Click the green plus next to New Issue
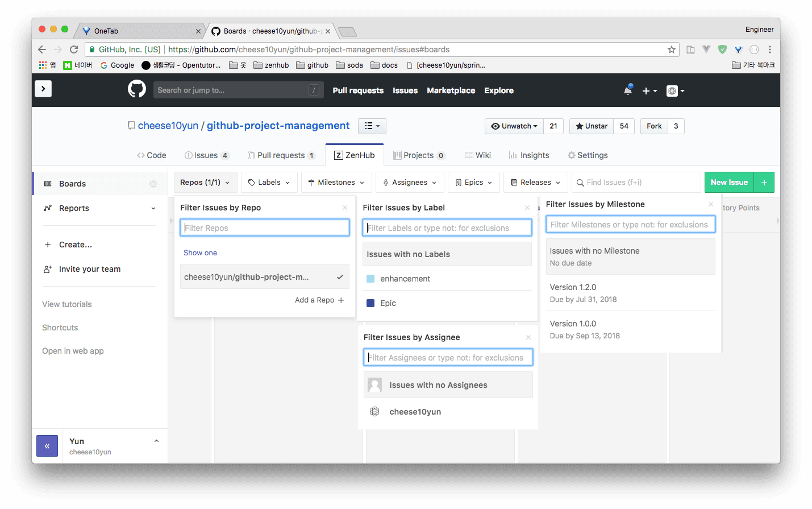Image resolution: width=812 pixels, height=509 pixels. pyautogui.click(x=764, y=183)
